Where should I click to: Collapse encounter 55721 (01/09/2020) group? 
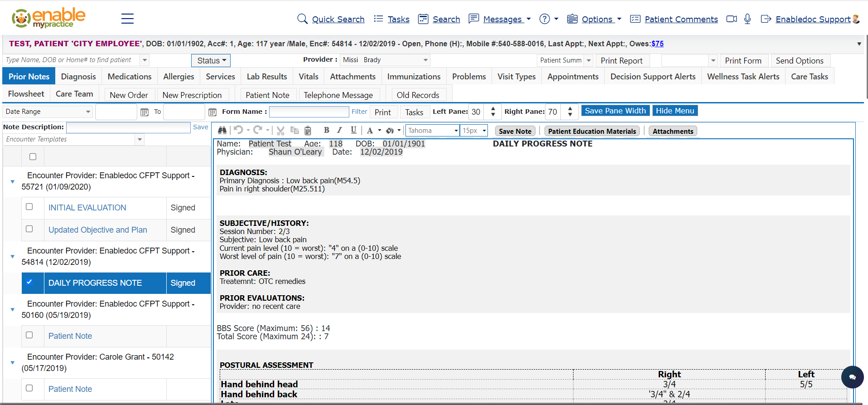[x=12, y=181]
